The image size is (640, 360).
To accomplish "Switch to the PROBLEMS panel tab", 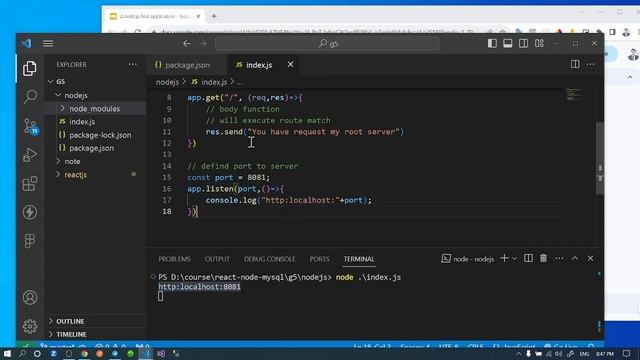I will pyautogui.click(x=174, y=259).
